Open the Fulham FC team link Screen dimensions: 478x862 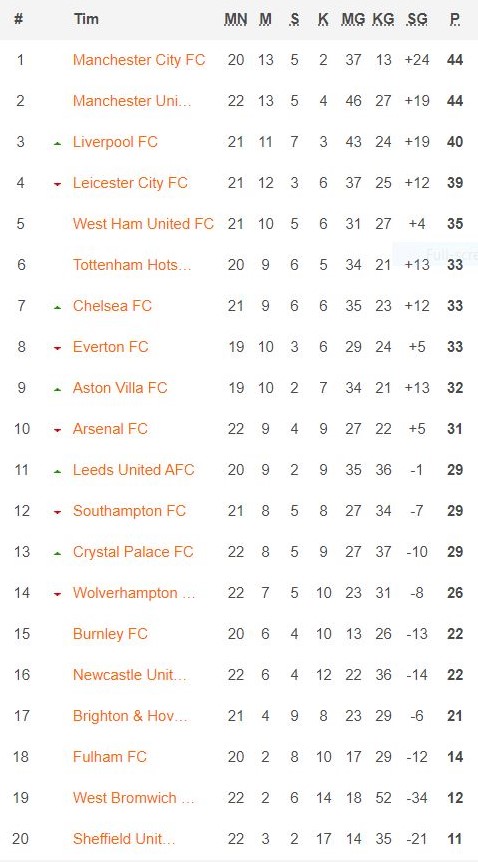(x=110, y=757)
